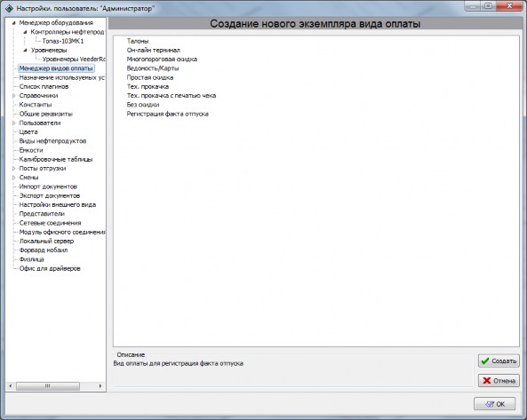
Task: Open Менеджер видов оплаты tree item
Action: [x=56, y=68]
